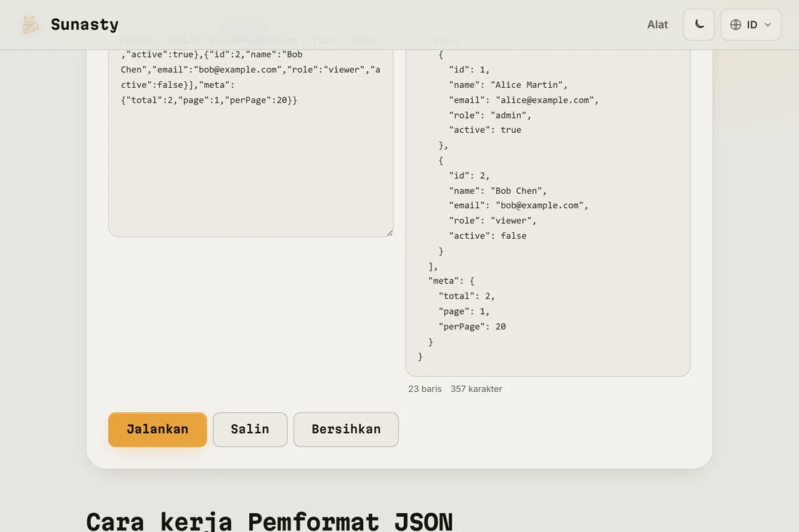Screen dimensions: 799x532
Task: Click the "total": 2 output line
Action: tap(466, 296)
